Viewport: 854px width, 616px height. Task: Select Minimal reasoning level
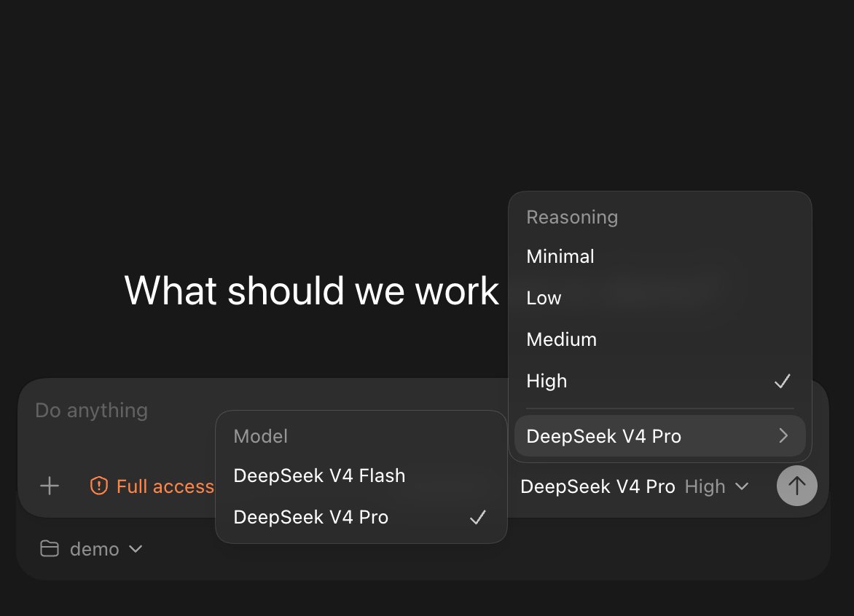pos(659,256)
